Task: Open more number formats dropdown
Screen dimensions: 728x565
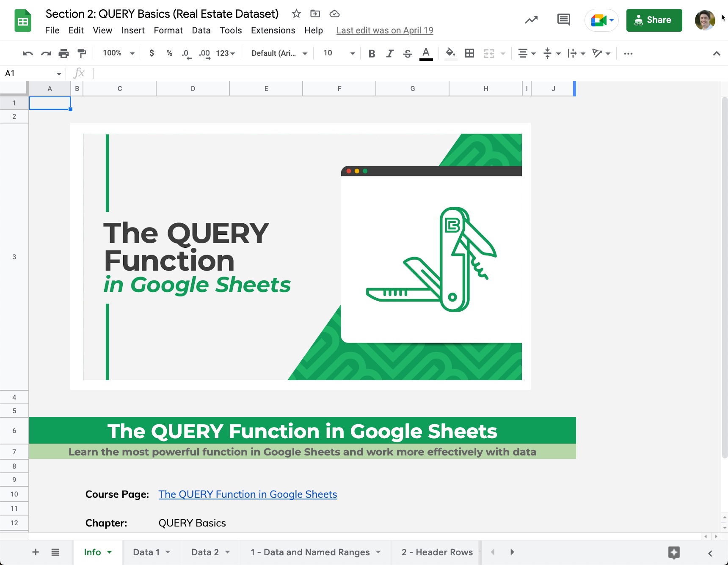Action: 226,53
